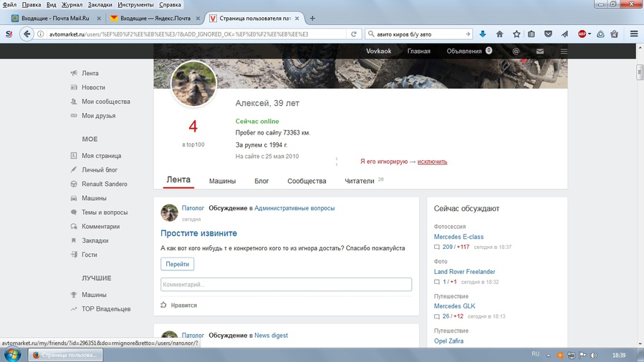
Task: Click the site info icon in address bar
Action: pyautogui.click(x=41, y=34)
